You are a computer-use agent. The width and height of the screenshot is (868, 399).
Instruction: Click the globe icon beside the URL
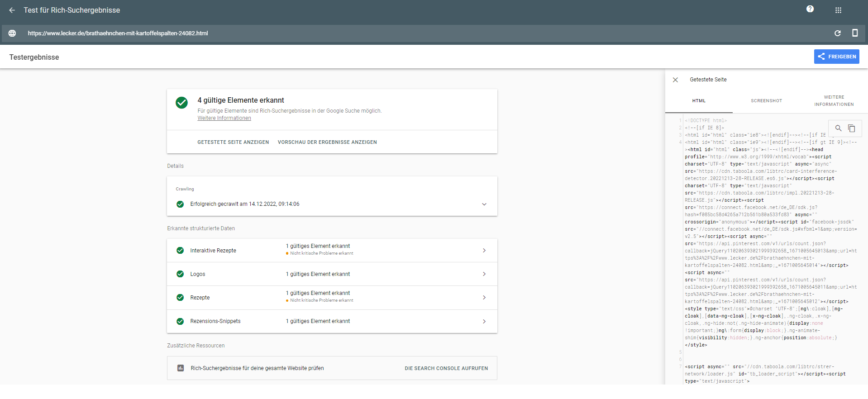[12, 33]
